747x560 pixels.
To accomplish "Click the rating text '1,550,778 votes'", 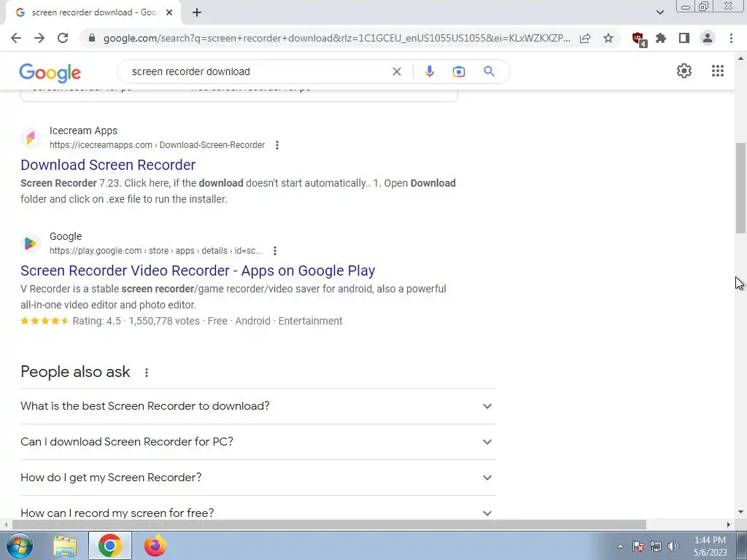I will pyautogui.click(x=164, y=321).
